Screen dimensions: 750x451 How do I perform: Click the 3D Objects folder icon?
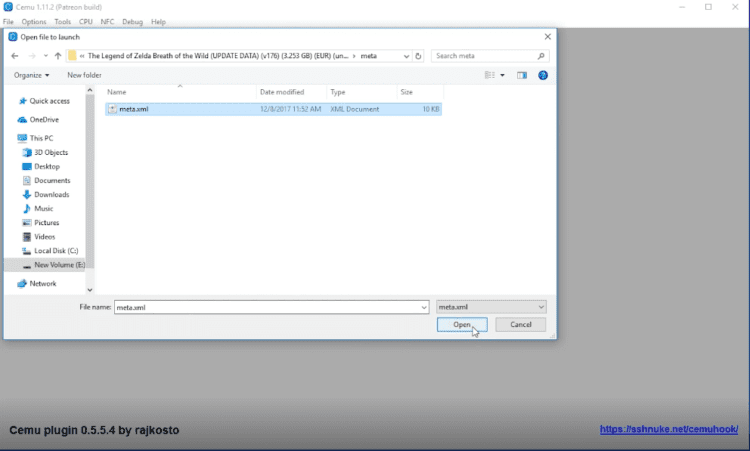[27, 152]
